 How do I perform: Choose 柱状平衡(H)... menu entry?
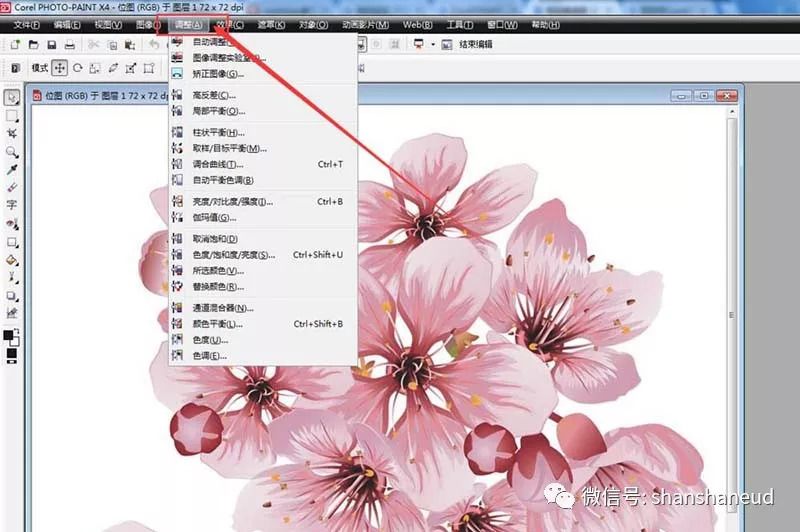263,133
